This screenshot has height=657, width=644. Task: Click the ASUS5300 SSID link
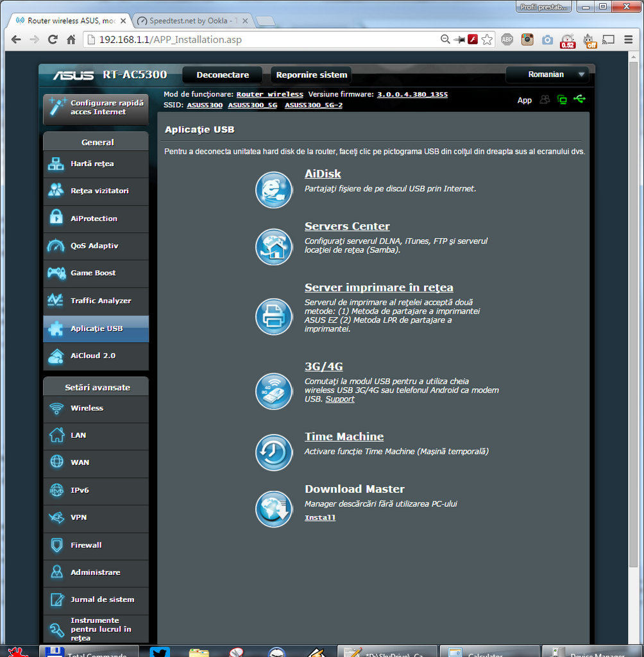(x=205, y=105)
